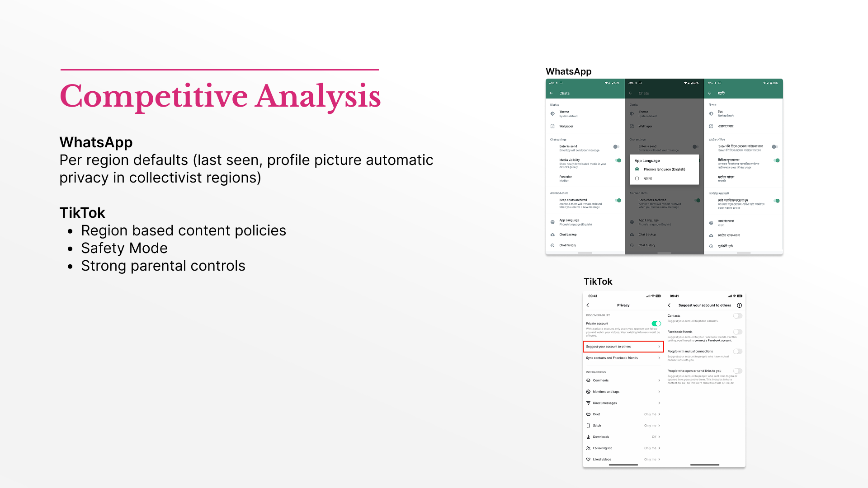Tap the Comments speech bubble icon

pyautogui.click(x=588, y=380)
